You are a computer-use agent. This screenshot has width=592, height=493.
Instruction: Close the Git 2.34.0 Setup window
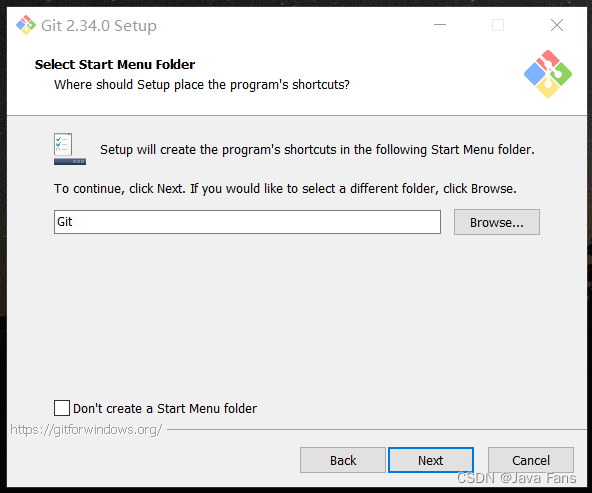tap(557, 25)
